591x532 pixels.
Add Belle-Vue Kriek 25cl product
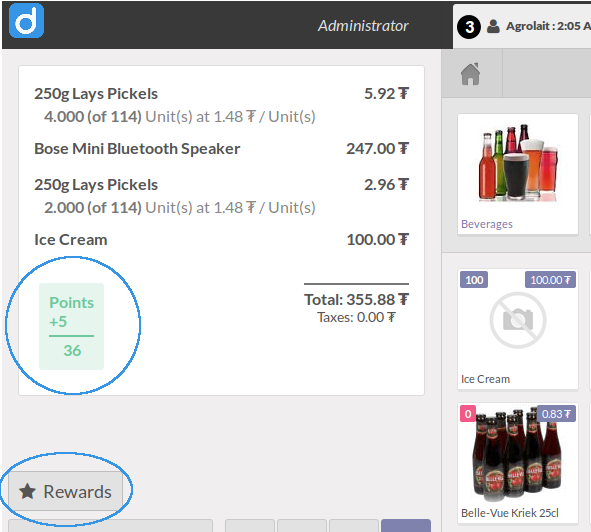click(518, 463)
